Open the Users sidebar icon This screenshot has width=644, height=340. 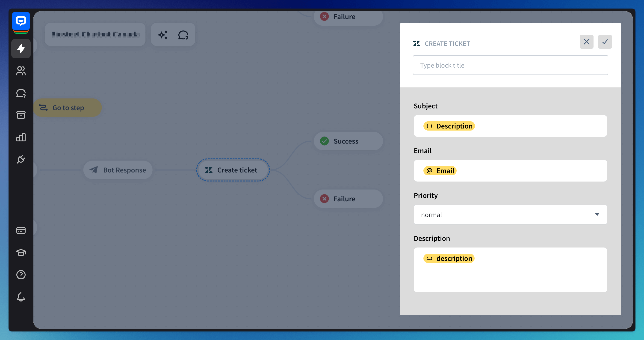click(21, 71)
